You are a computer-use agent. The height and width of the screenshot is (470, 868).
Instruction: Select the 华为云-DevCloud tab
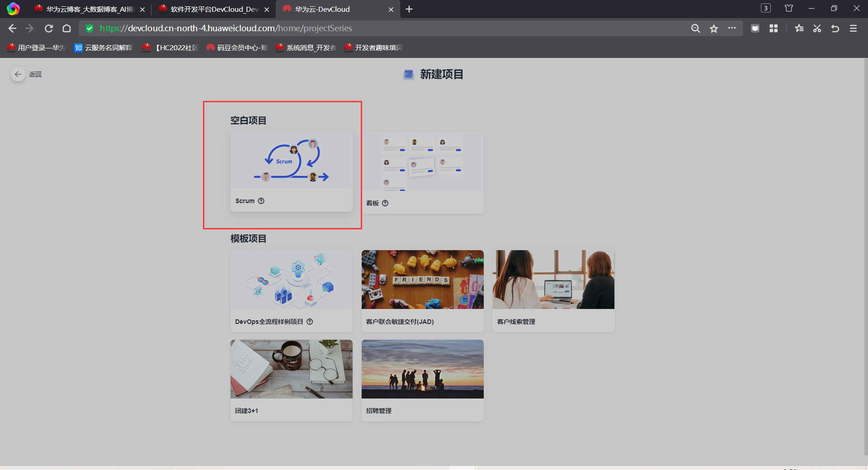[x=338, y=9]
